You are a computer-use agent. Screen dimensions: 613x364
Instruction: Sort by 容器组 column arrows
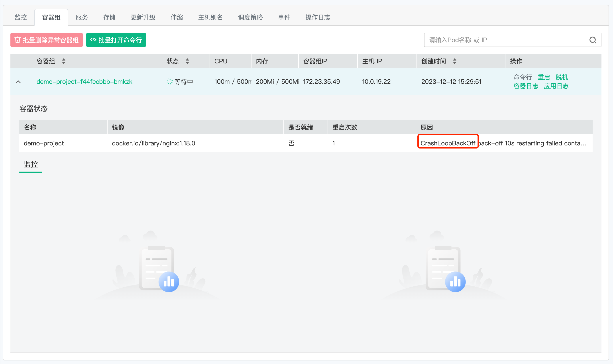(64, 61)
